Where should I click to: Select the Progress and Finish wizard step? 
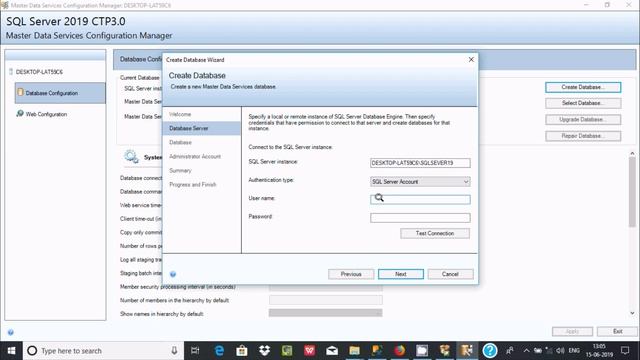pos(193,184)
